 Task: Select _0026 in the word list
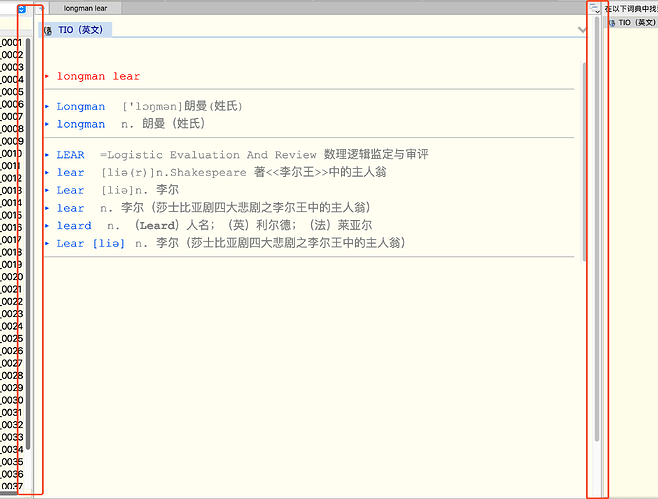(11, 351)
